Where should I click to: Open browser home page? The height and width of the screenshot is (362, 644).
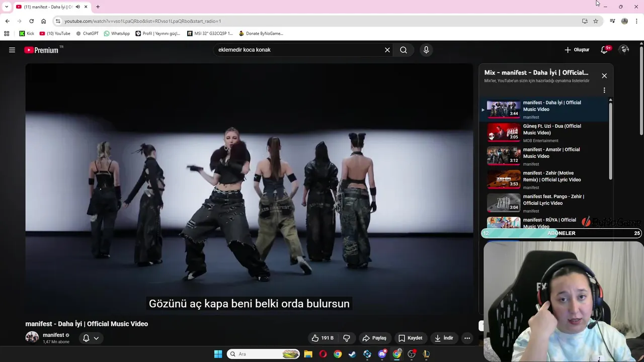[43, 21]
